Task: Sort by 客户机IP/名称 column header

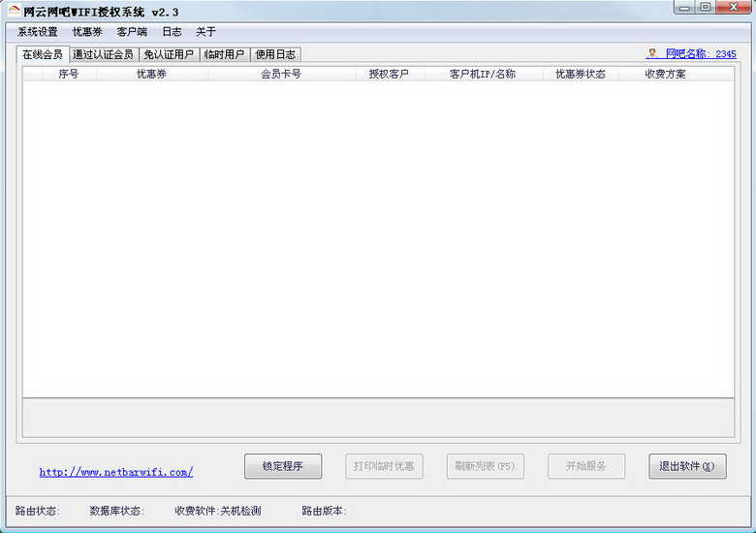Action: 483,74
